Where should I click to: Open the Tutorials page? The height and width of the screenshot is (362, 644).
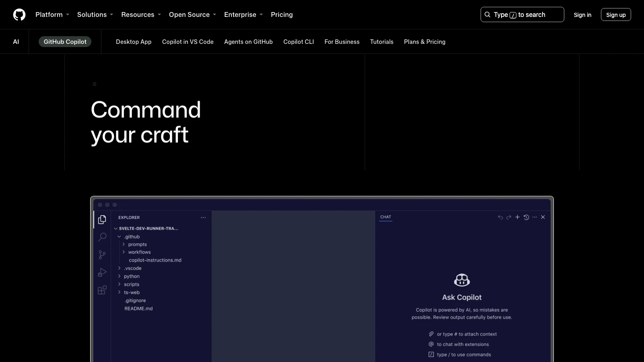click(382, 41)
